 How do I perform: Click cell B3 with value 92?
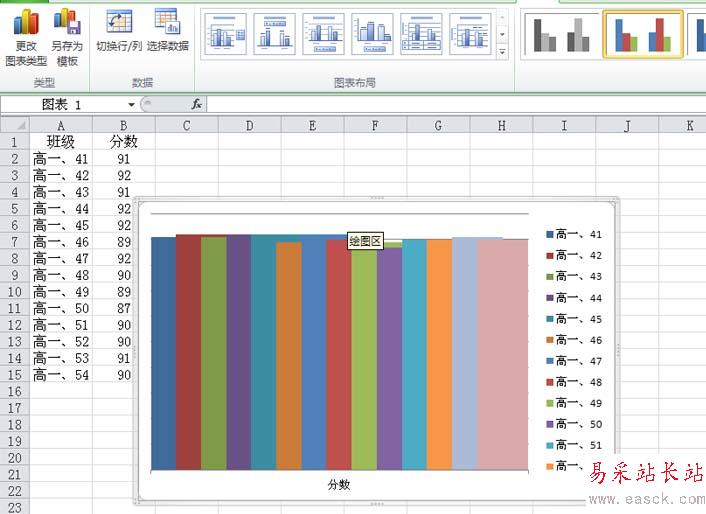pyautogui.click(x=124, y=175)
